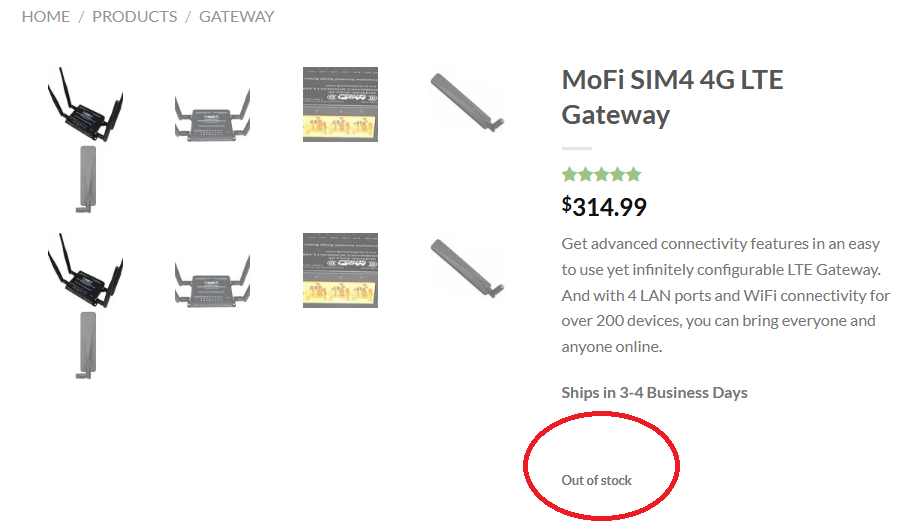Click the product description paragraph

click(725, 295)
